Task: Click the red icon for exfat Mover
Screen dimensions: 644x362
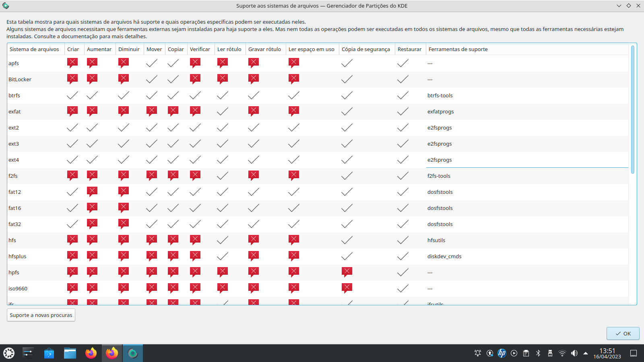Action: [152, 111]
